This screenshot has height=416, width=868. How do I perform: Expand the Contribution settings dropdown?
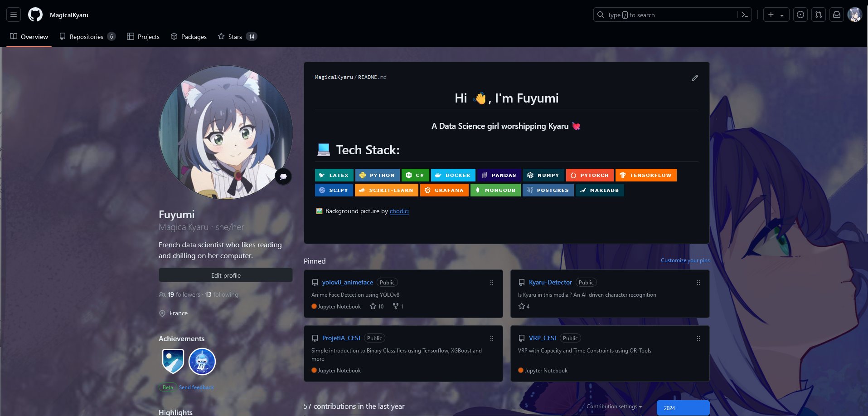coord(614,406)
